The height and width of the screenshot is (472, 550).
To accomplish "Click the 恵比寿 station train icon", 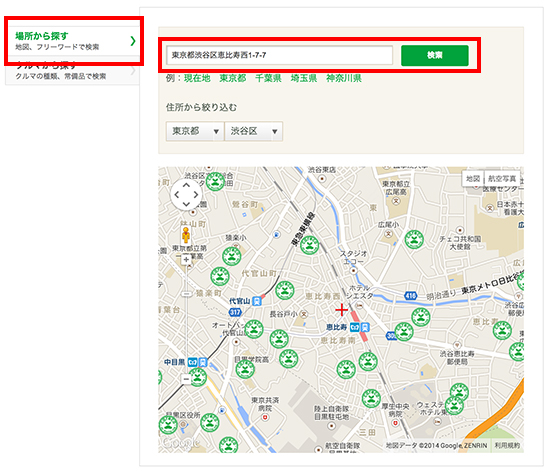I will coord(365,328).
